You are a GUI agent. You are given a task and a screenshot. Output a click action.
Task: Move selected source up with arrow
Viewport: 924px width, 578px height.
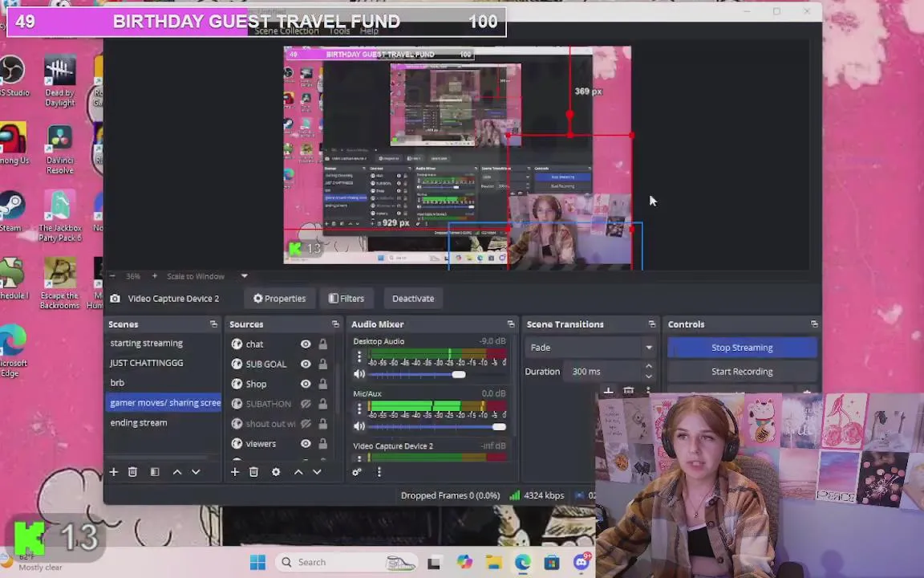(x=298, y=472)
